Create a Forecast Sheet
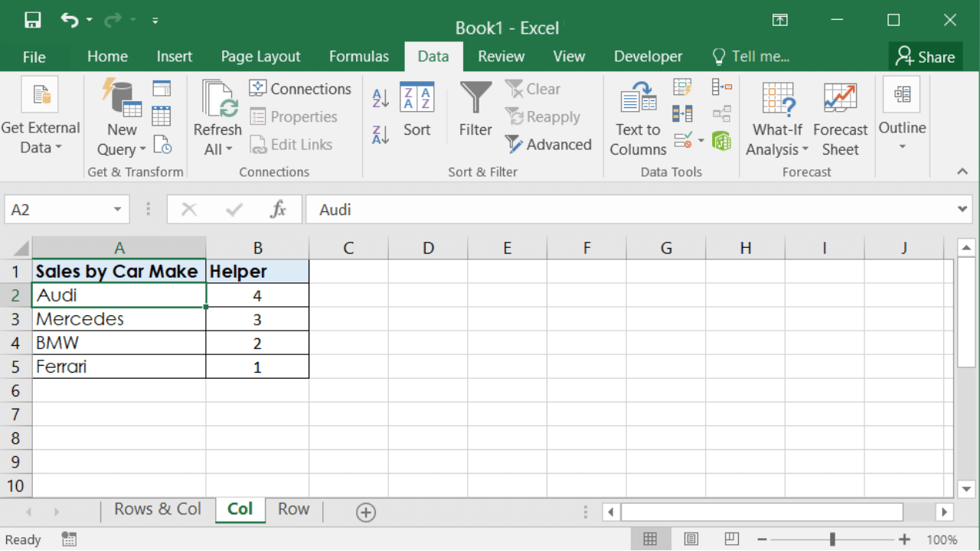This screenshot has width=980, height=551. click(x=840, y=119)
